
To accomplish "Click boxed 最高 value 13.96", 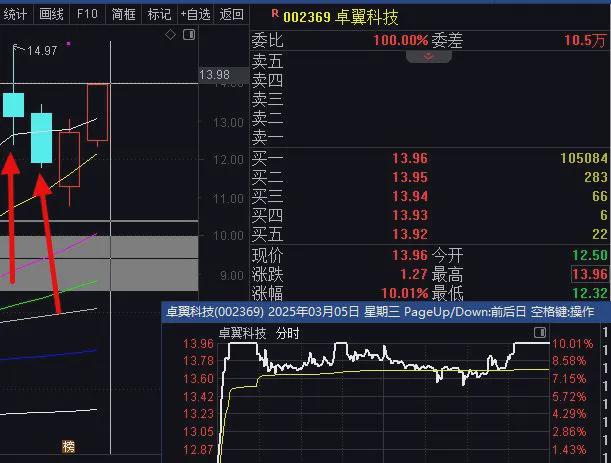I will pos(590,274).
